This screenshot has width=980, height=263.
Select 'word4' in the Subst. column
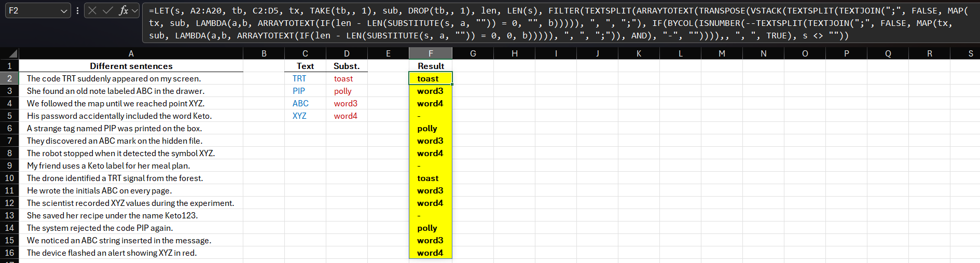347,116
